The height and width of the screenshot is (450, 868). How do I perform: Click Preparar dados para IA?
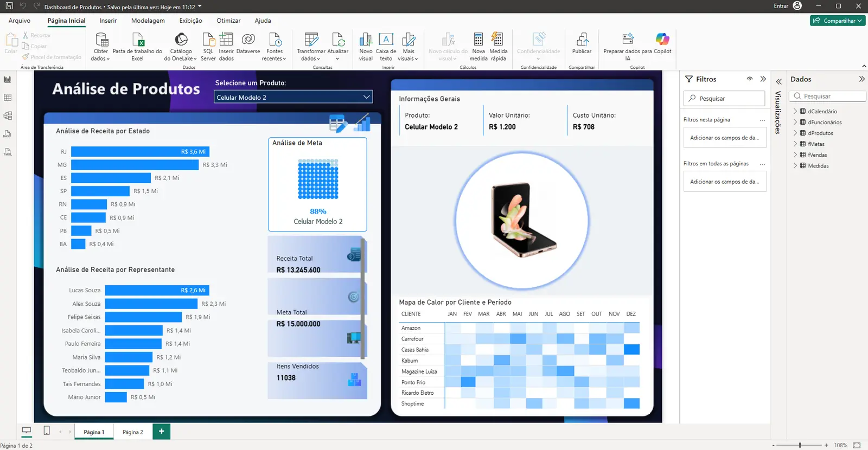[628, 47]
